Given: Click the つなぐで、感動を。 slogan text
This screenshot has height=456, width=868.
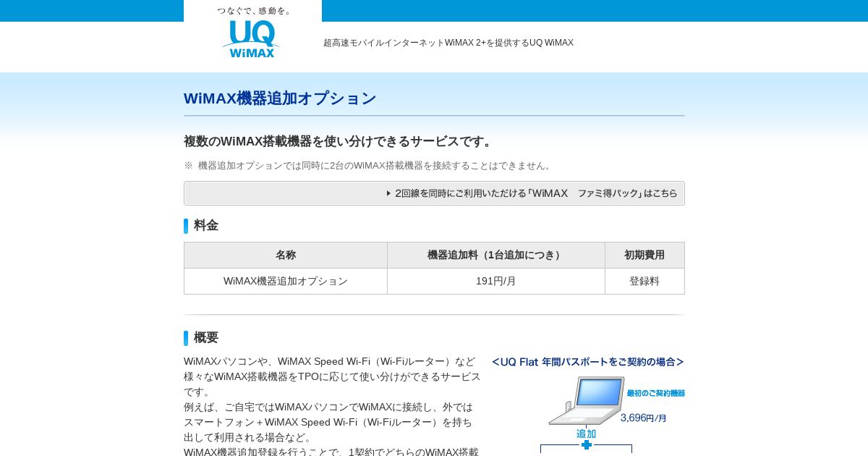Looking at the screenshot, I should coord(255,11).
